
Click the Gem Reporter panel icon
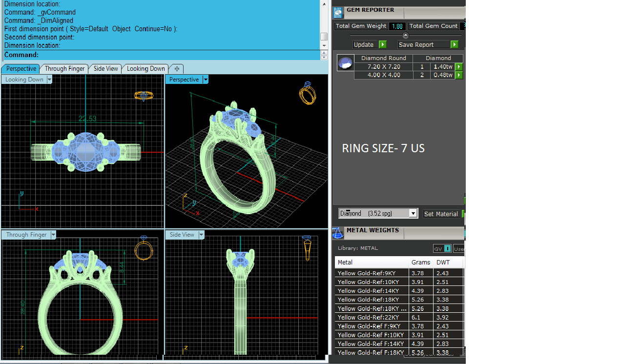337,13
